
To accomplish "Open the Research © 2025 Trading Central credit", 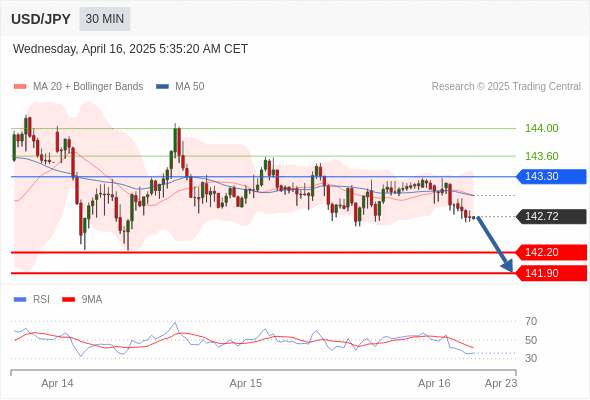I will pos(506,87).
